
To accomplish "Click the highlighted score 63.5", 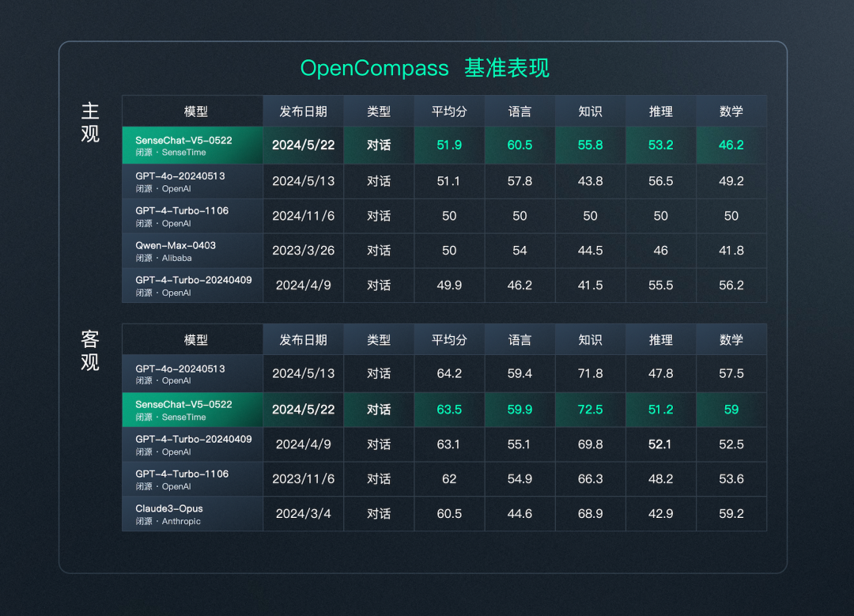I will [x=449, y=410].
